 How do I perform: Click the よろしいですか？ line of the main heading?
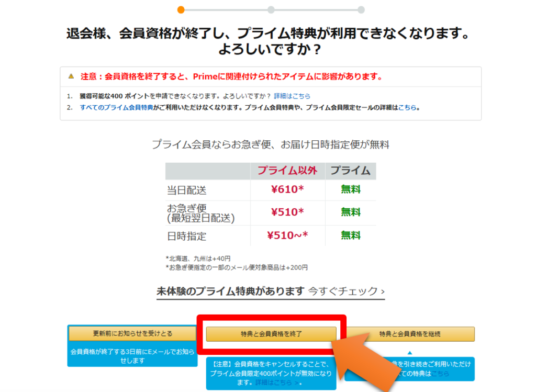click(x=271, y=50)
